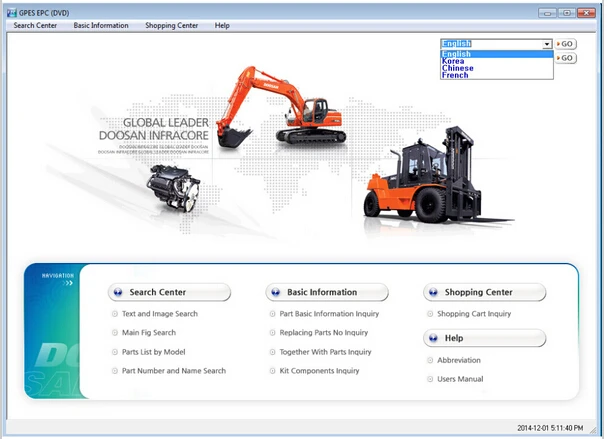Viewport: 607px width, 439px height.
Task: Click the forklift image
Action: coord(439,176)
